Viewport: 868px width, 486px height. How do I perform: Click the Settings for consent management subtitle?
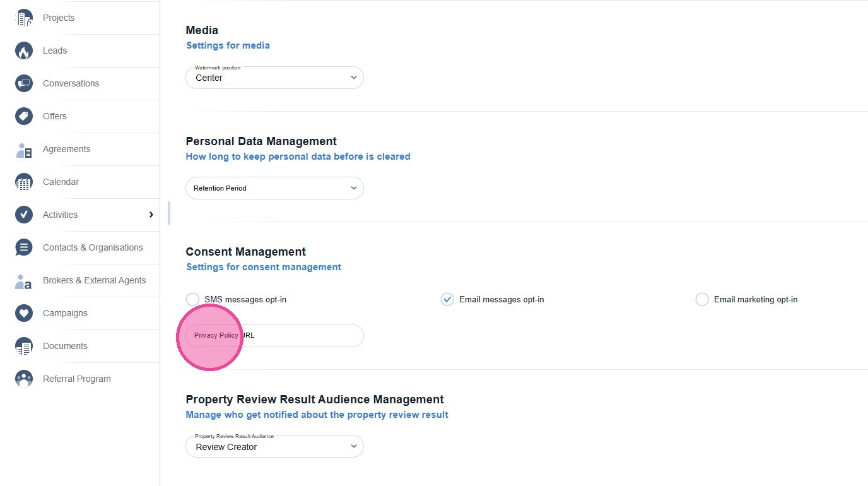point(264,267)
